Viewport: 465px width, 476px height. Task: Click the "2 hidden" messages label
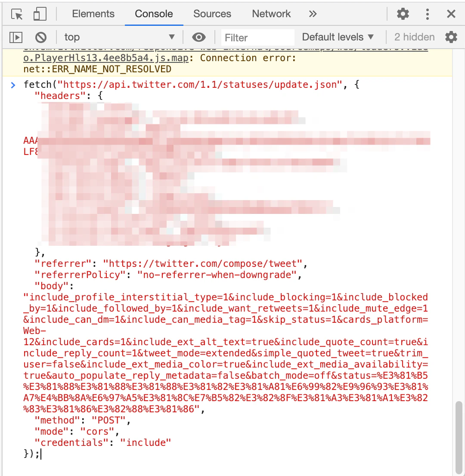click(x=414, y=37)
